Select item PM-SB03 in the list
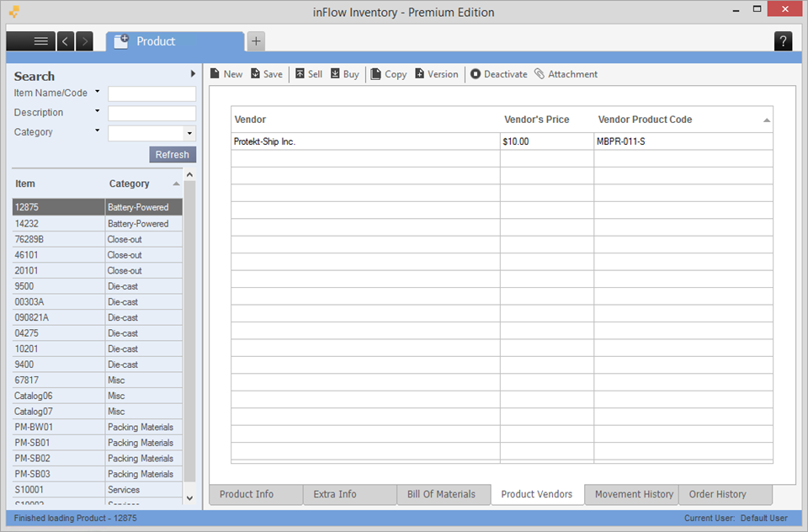This screenshot has height=532, width=808. (98, 474)
